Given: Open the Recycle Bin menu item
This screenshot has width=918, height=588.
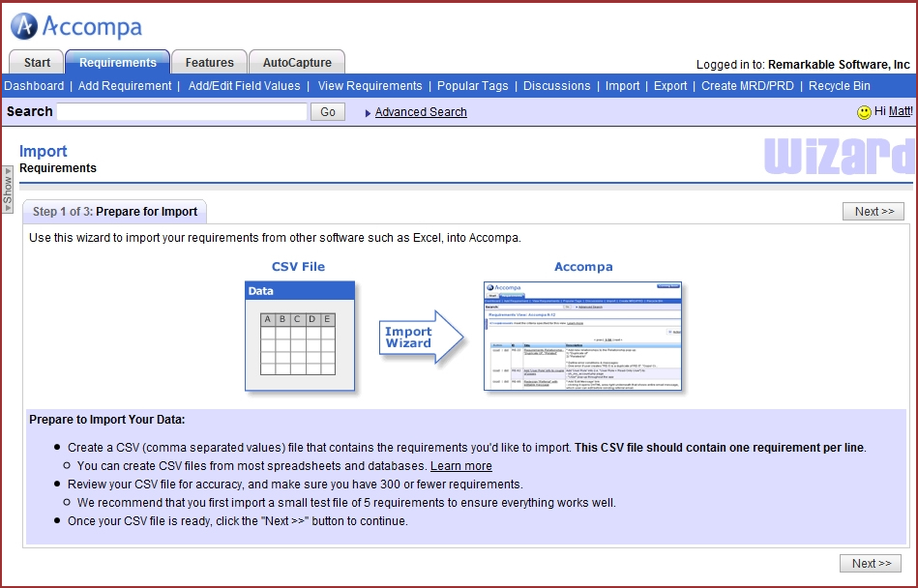Looking at the screenshot, I should tap(840, 86).
